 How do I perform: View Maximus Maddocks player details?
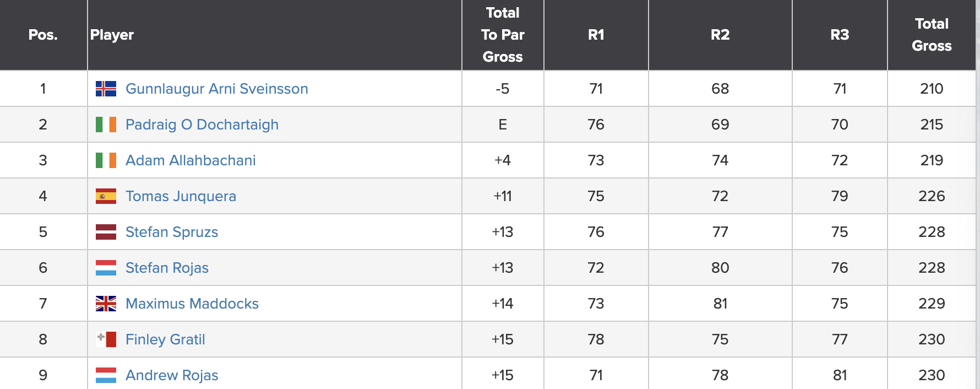(192, 304)
